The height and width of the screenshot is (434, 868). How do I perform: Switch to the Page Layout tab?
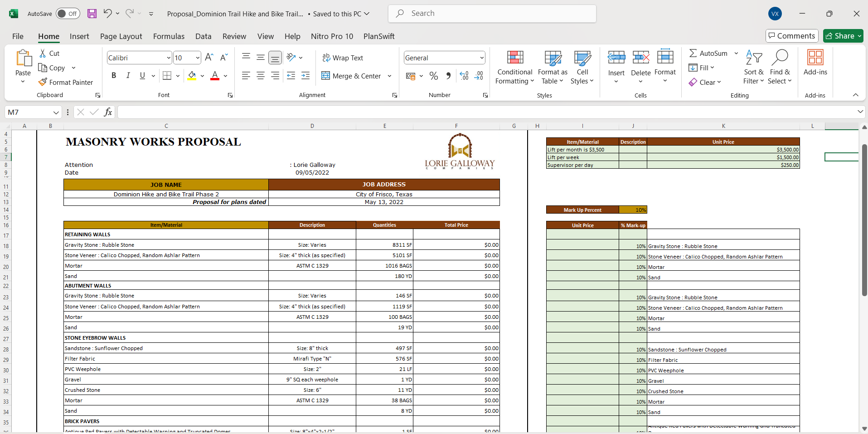point(121,36)
